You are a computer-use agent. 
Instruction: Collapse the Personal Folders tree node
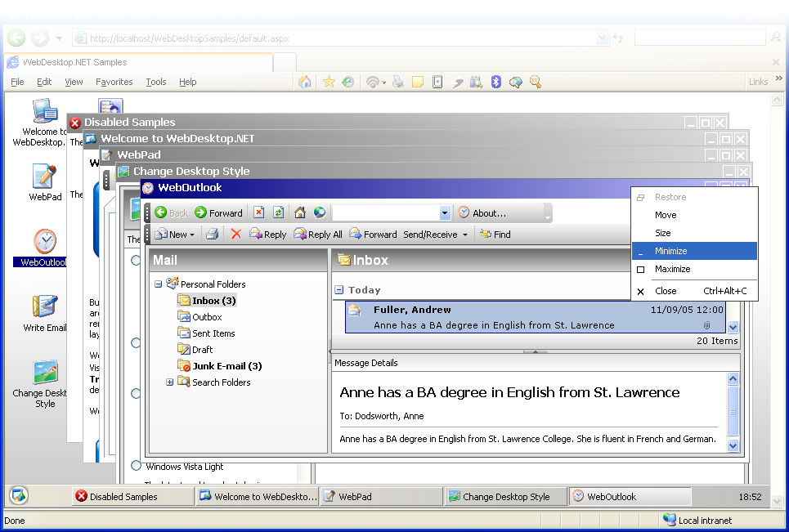158,284
